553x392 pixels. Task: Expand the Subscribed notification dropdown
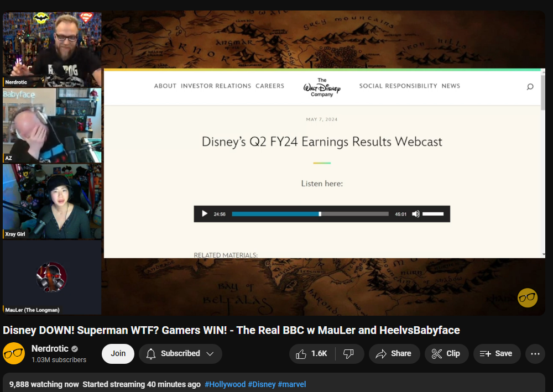[180, 353]
